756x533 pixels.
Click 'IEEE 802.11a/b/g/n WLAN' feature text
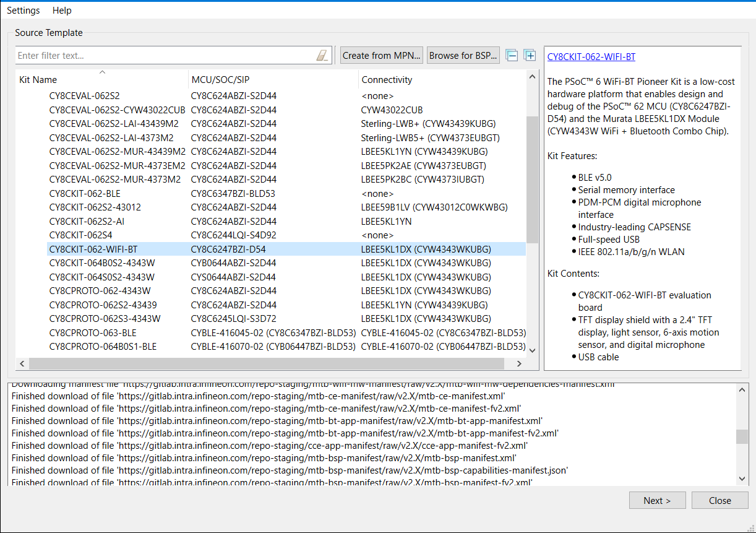632,251
